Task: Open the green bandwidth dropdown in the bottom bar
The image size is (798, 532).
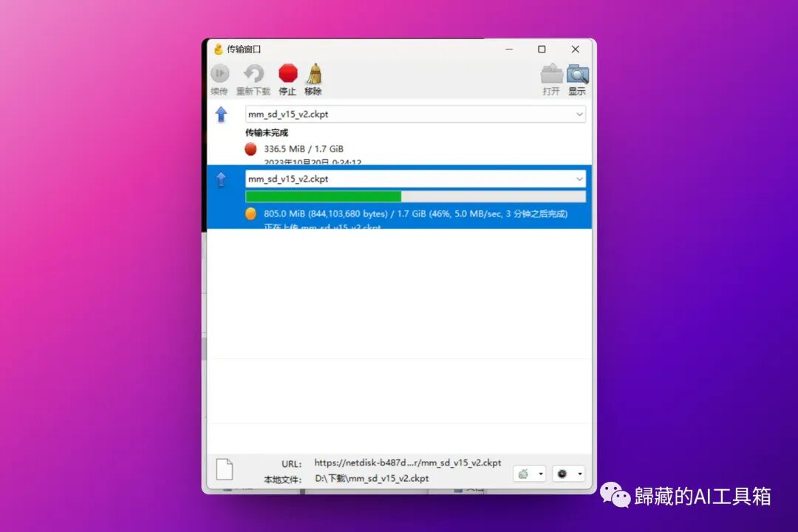Action: click(x=529, y=474)
